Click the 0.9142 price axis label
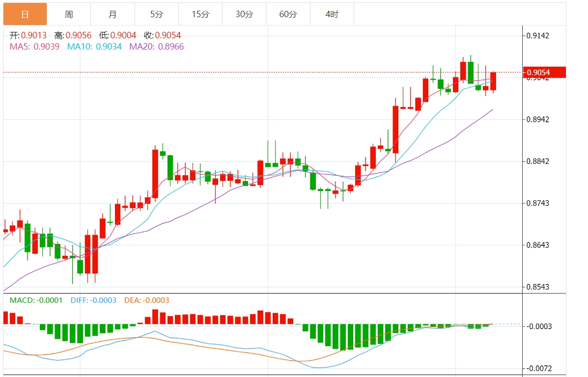This screenshot has height=377, width=588. click(538, 36)
